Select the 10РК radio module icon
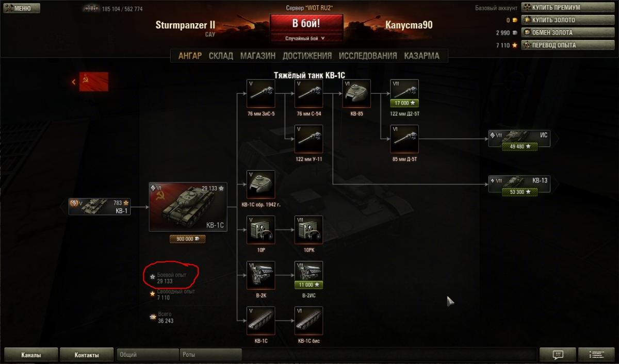 coord(308,230)
